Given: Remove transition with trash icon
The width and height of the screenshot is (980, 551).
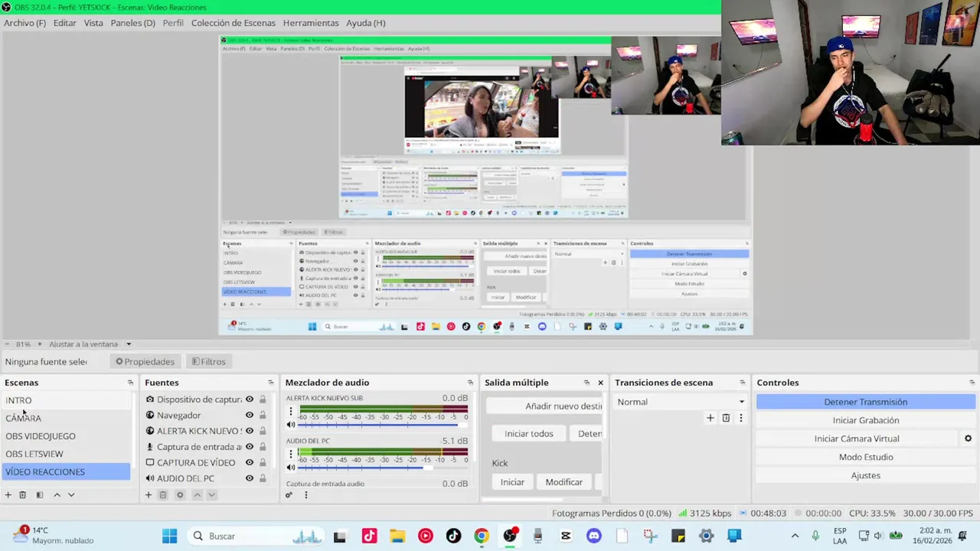Looking at the screenshot, I should coord(726,418).
